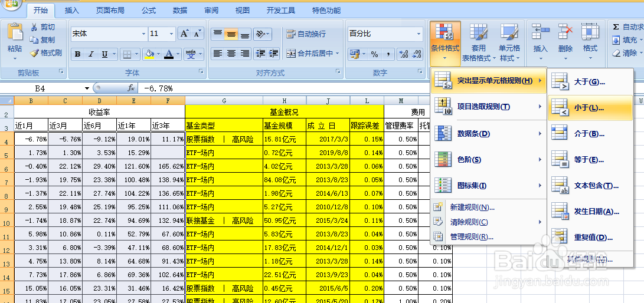Open the Font Color dropdown arrow
The width and height of the screenshot is (644, 303).
(178, 54)
